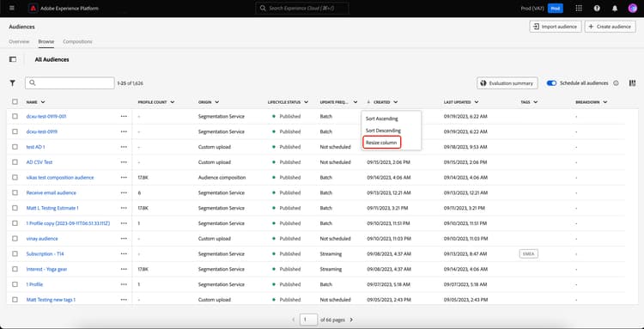Expand the Breakdown column menu
The height and width of the screenshot is (329, 644).
pos(605,102)
